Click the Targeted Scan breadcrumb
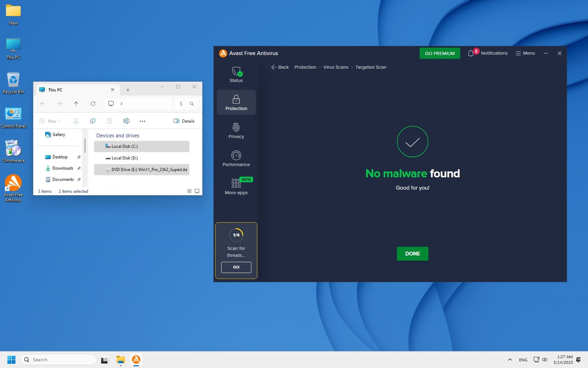The image size is (588, 368). (371, 67)
